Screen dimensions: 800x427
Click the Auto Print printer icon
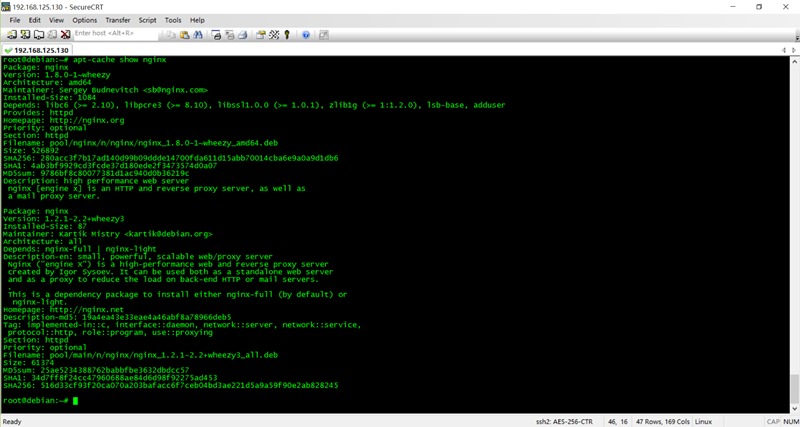coord(243,35)
